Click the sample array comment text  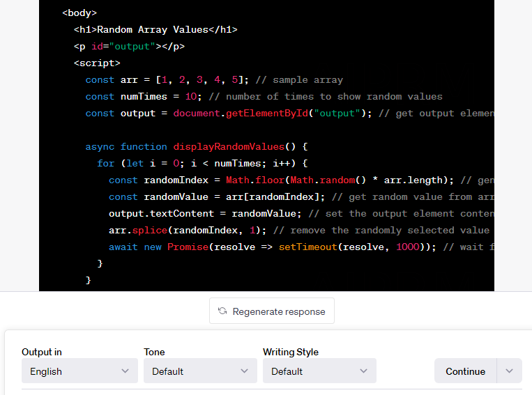tap(299, 80)
